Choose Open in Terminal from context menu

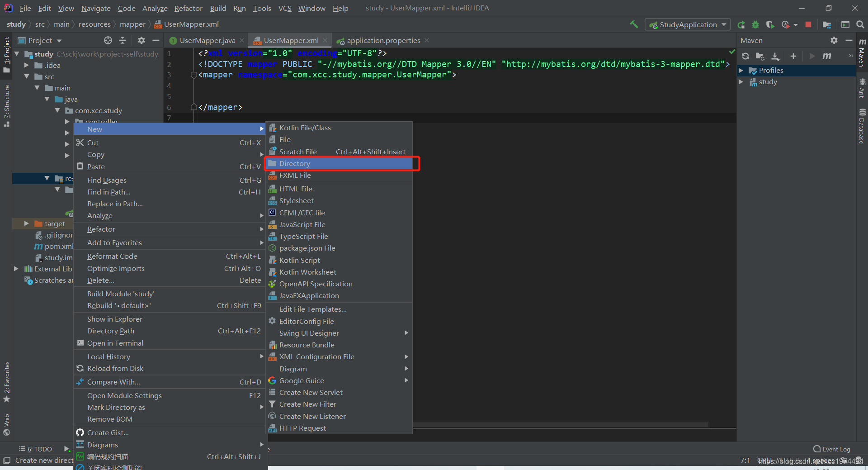(x=170, y=343)
